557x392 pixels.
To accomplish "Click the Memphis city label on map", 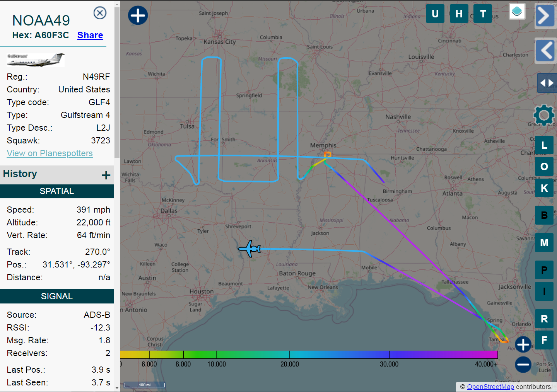I will pos(323,145).
